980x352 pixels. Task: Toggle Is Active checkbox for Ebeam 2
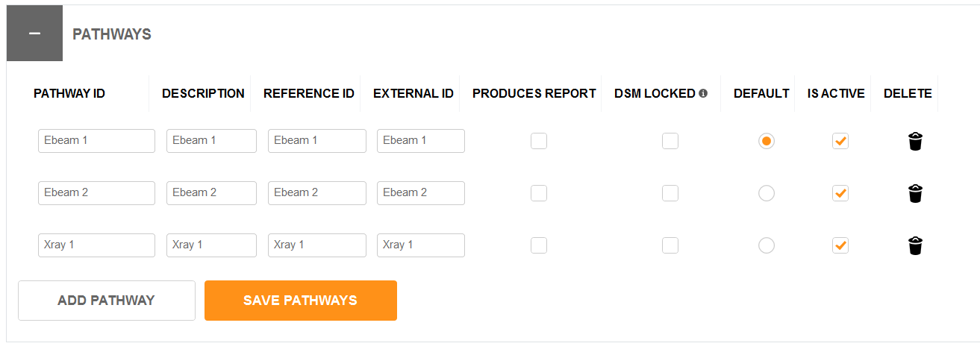tap(840, 193)
